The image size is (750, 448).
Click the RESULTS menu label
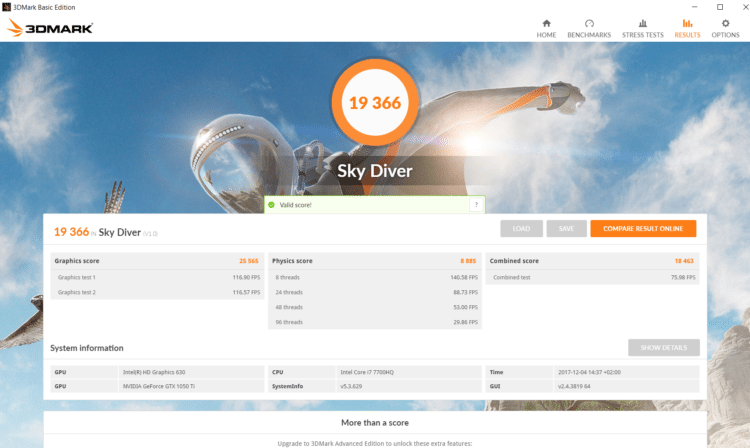(687, 35)
